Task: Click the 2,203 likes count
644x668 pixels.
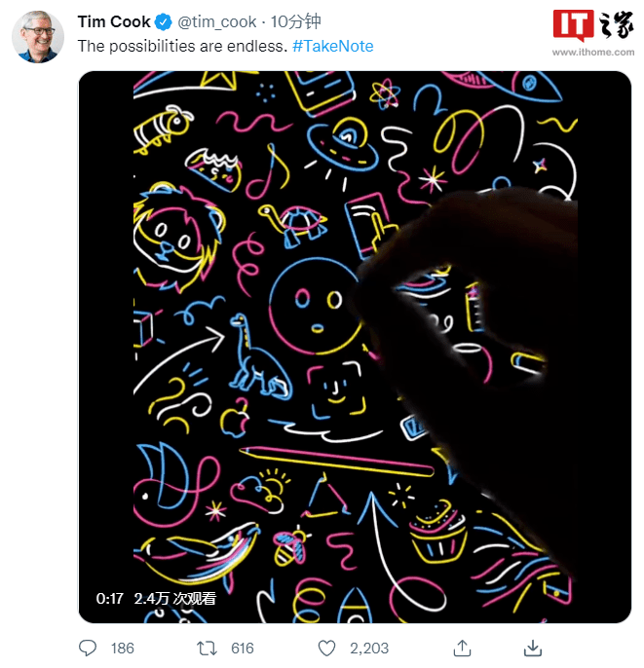Action: [x=369, y=649]
